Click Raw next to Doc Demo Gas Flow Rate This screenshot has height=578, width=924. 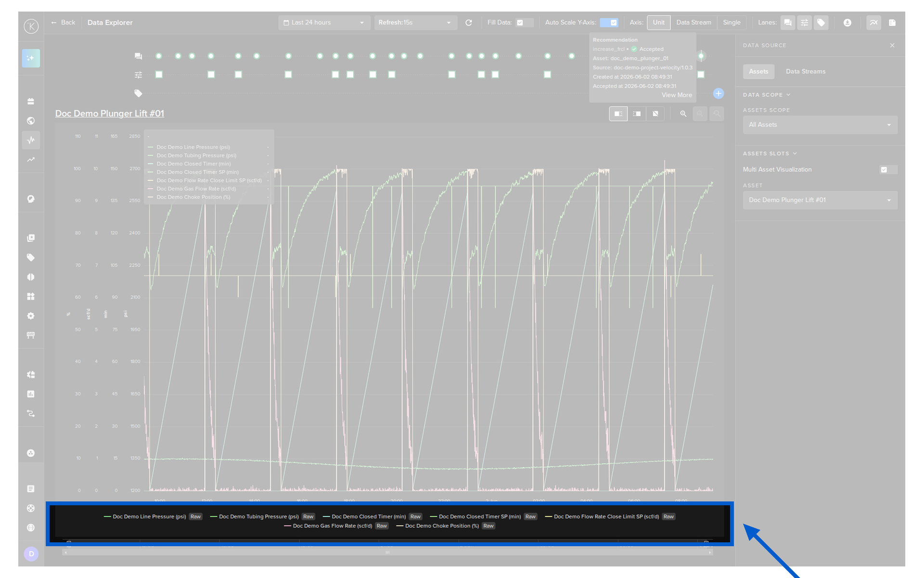pyautogui.click(x=382, y=525)
